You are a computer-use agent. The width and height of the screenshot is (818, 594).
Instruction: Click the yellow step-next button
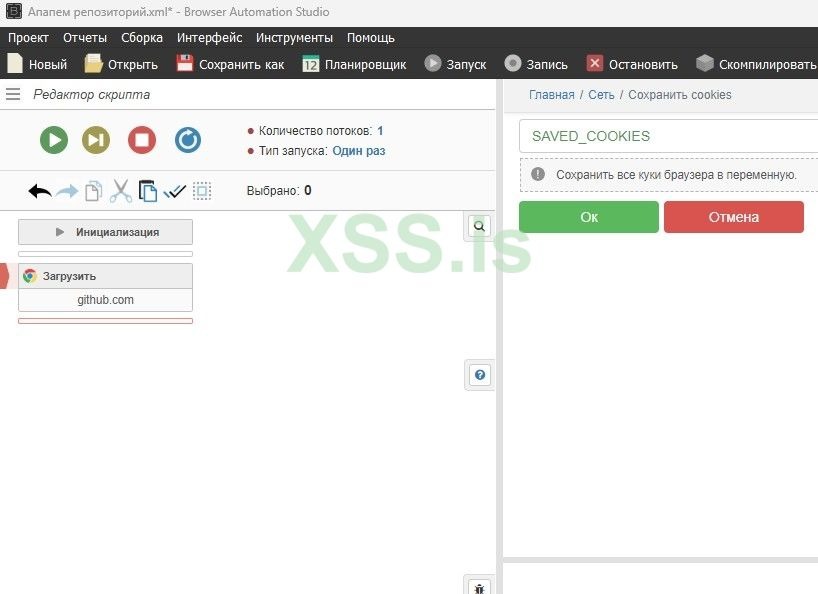[96, 140]
